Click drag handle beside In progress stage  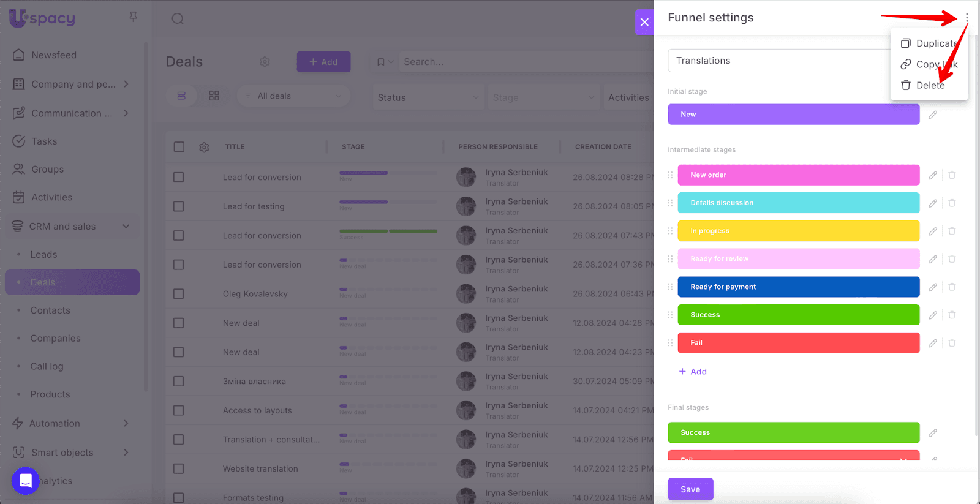pyautogui.click(x=670, y=231)
